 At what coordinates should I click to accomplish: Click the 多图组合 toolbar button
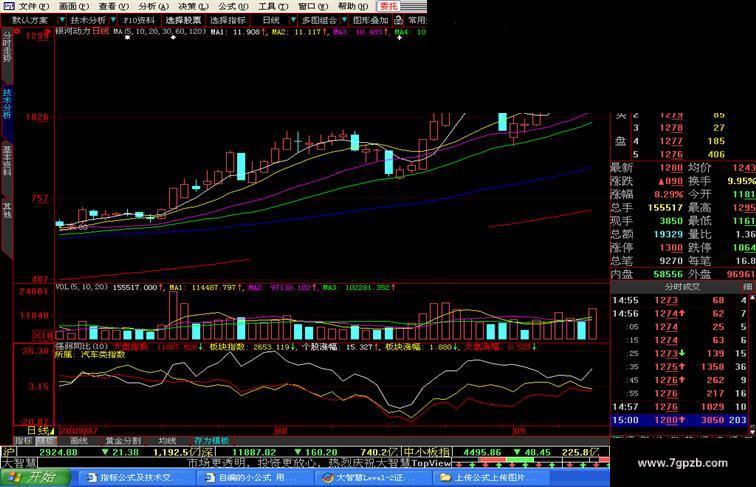pos(319,20)
